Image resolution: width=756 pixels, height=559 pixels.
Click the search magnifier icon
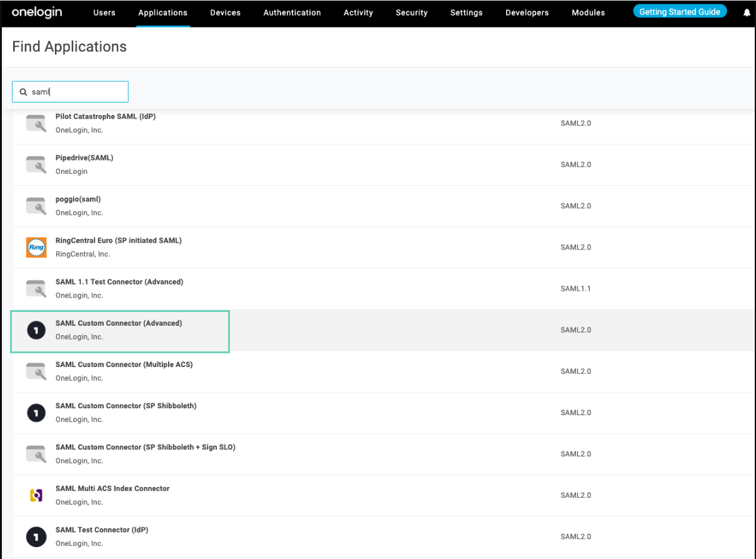click(x=23, y=92)
